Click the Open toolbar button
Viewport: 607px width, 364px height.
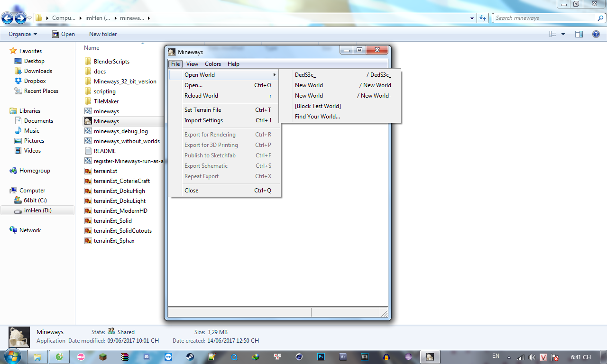(64, 34)
